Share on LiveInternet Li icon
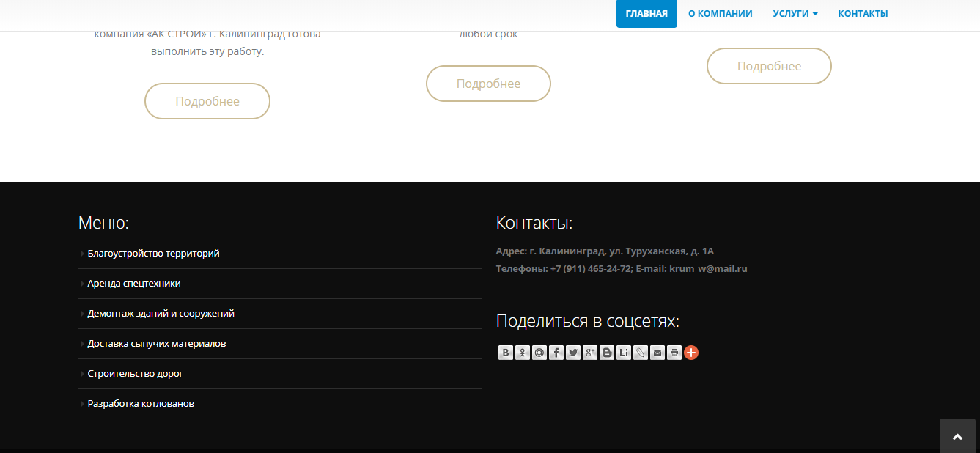The image size is (980, 453). 624,353
